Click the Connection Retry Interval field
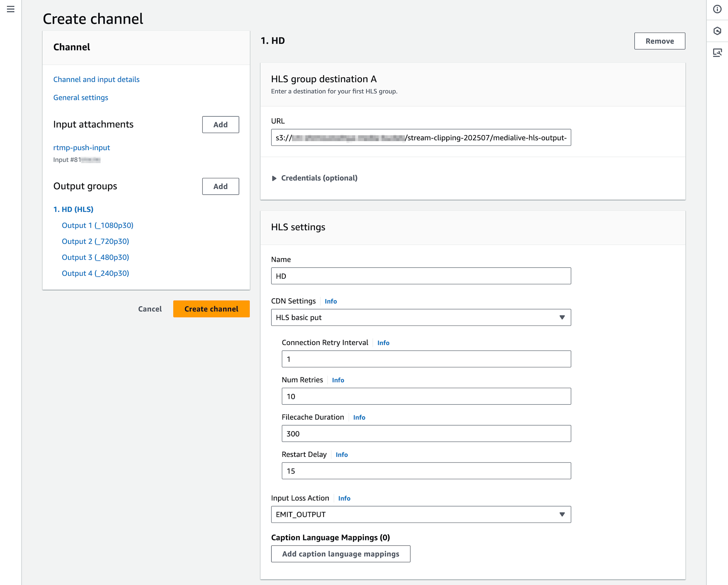 pyautogui.click(x=426, y=359)
